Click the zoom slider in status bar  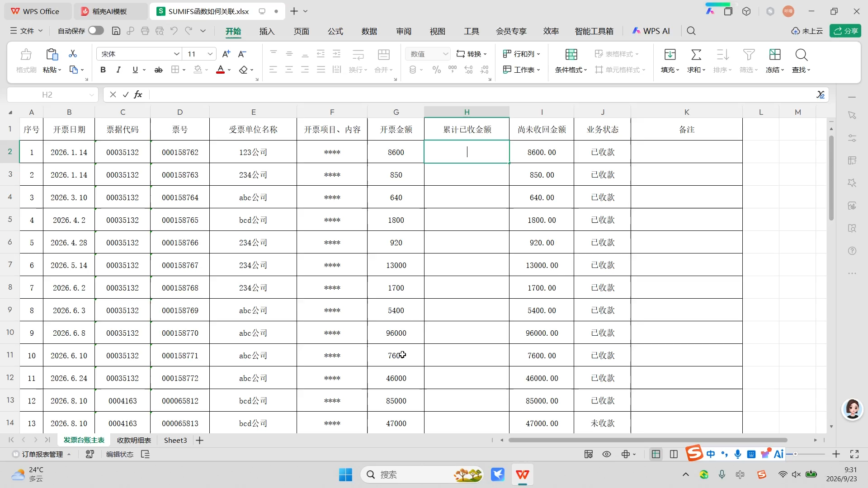(795, 454)
